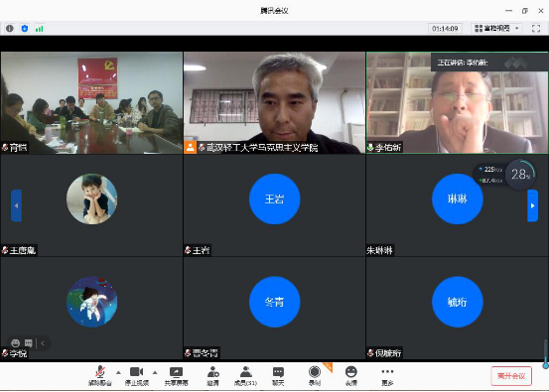Viewport: 549px width, 392px height.
Task: Go to previous participants page with the left arrow
Action: click(16, 205)
